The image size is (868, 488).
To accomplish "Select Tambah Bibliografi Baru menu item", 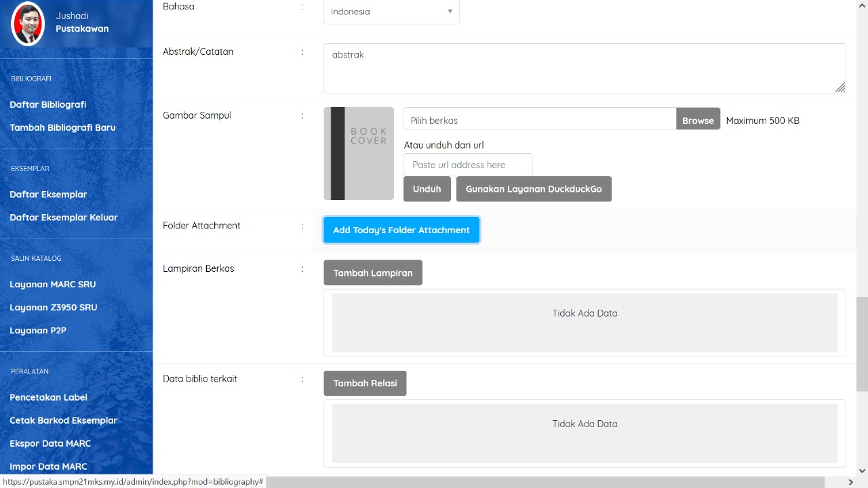I will click(62, 127).
